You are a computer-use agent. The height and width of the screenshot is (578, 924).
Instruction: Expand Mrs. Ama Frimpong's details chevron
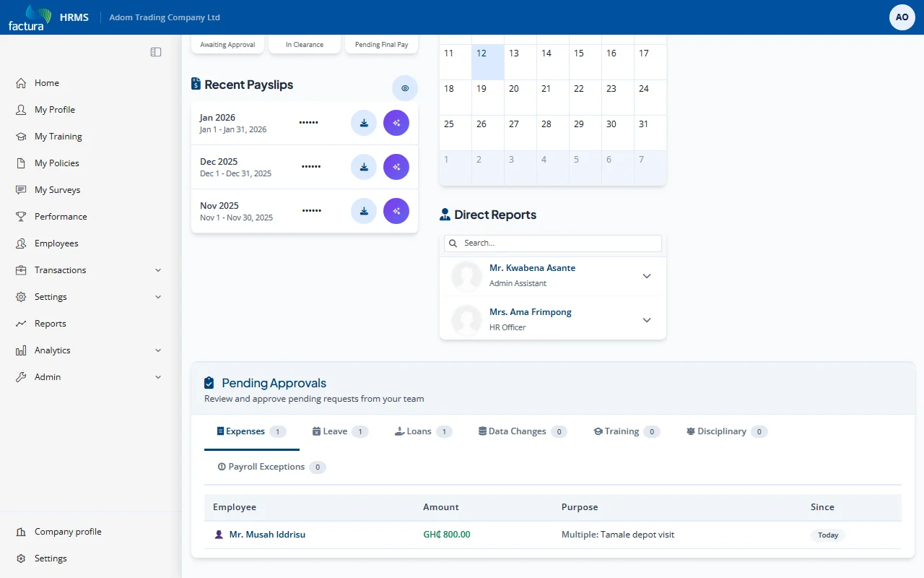click(647, 320)
